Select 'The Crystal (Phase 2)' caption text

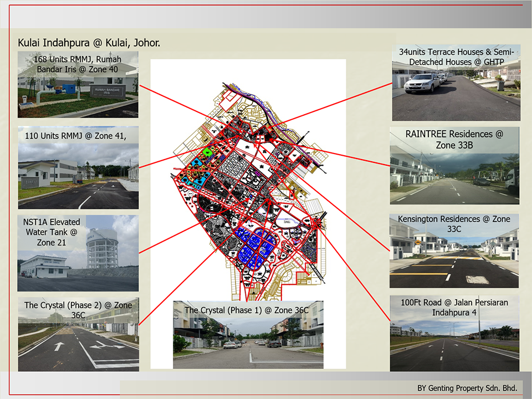tap(78, 310)
